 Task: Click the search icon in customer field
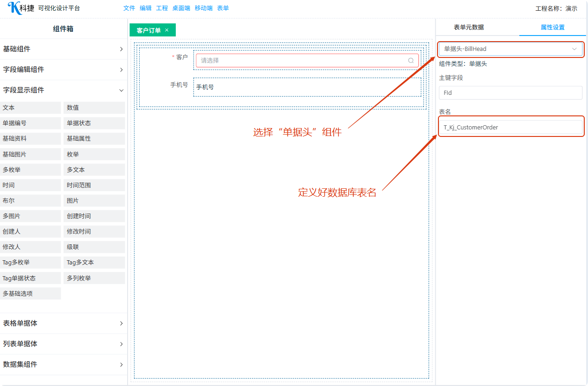tap(411, 60)
